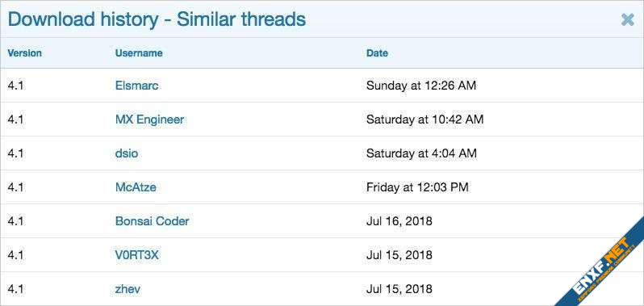Open the zhev user link
The width and height of the screenshot is (644, 306).
pyautogui.click(x=128, y=289)
